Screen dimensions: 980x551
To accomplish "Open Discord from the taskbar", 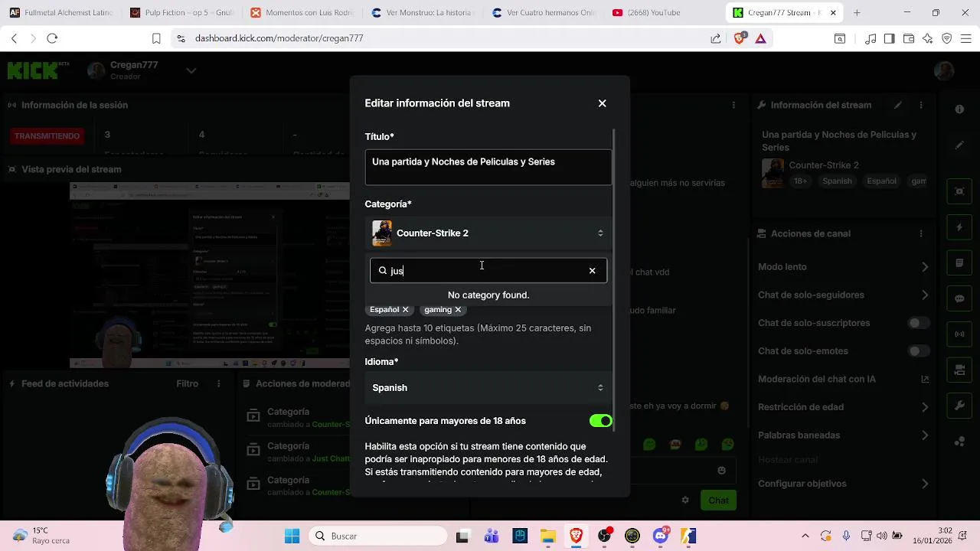I will (x=661, y=536).
